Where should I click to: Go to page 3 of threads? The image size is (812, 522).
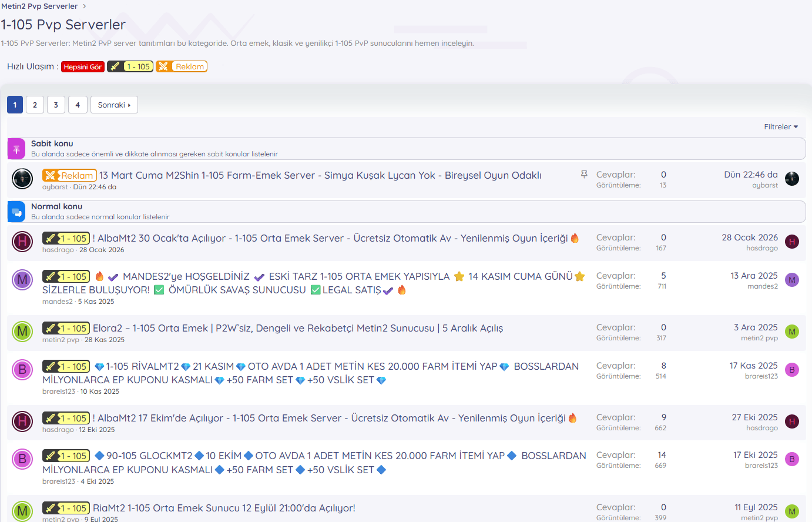point(56,105)
